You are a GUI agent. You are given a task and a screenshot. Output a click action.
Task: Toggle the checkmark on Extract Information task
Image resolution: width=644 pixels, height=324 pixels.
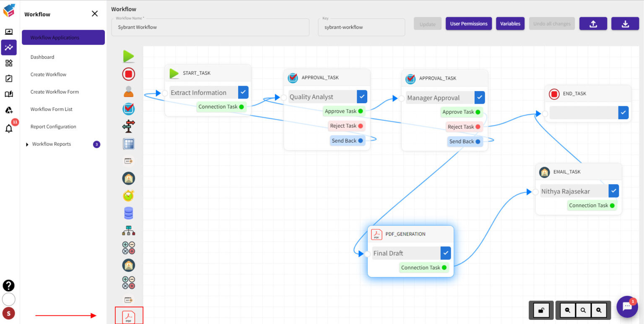point(243,92)
